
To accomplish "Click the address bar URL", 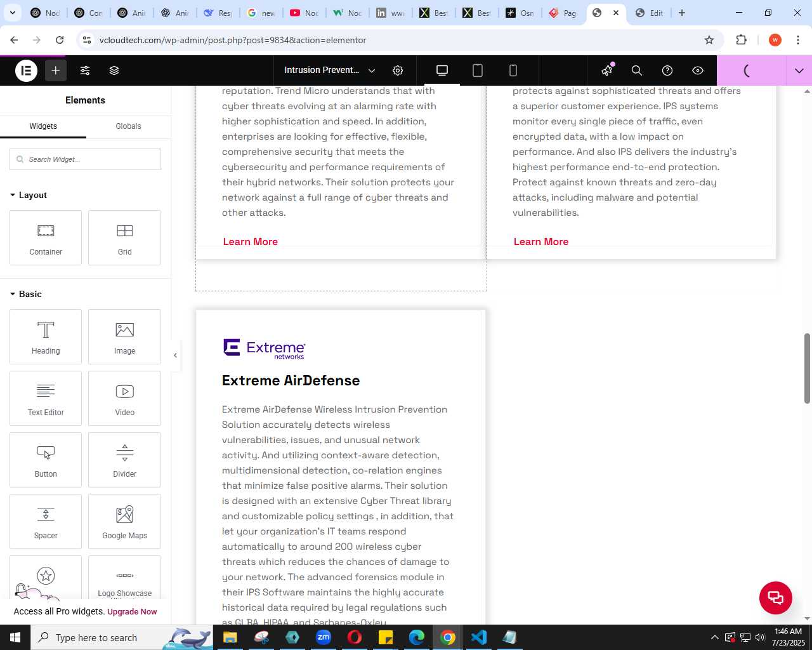I will click(x=233, y=40).
